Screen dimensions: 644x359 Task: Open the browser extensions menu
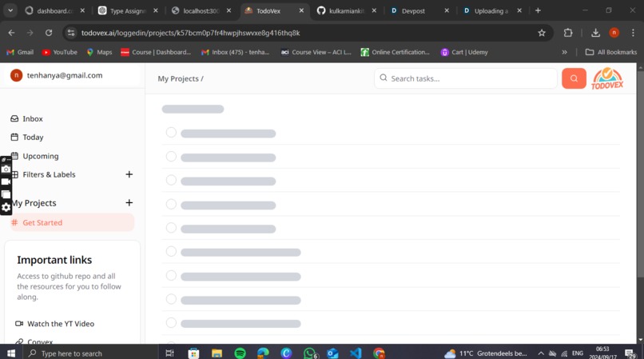coord(568,33)
